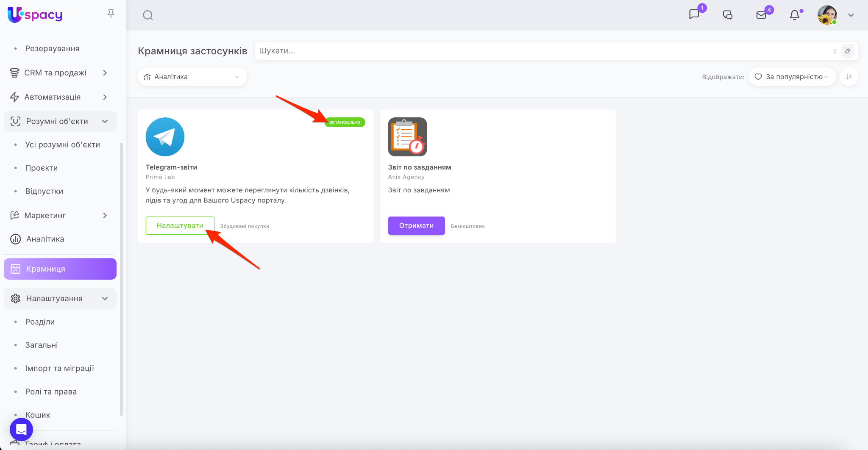This screenshot has width=868, height=450.
Task: Select Крамниця in the sidebar
Action: [x=60, y=269]
